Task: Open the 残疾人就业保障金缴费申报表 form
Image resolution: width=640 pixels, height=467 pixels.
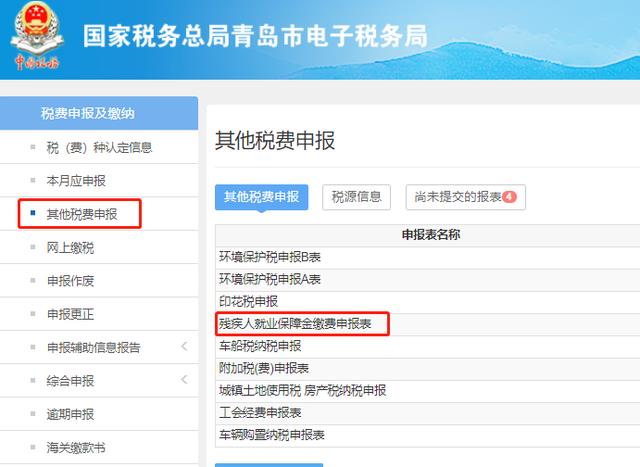Action: pyautogui.click(x=296, y=324)
